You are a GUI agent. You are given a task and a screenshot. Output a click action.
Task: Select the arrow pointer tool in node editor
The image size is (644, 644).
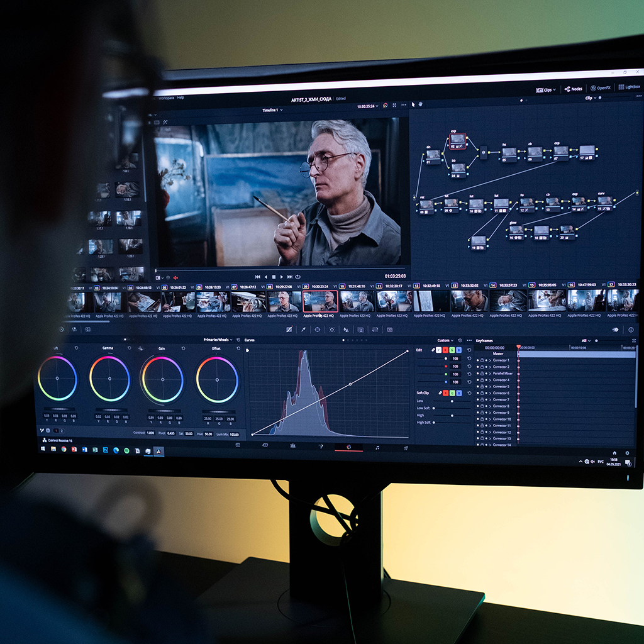click(x=413, y=105)
